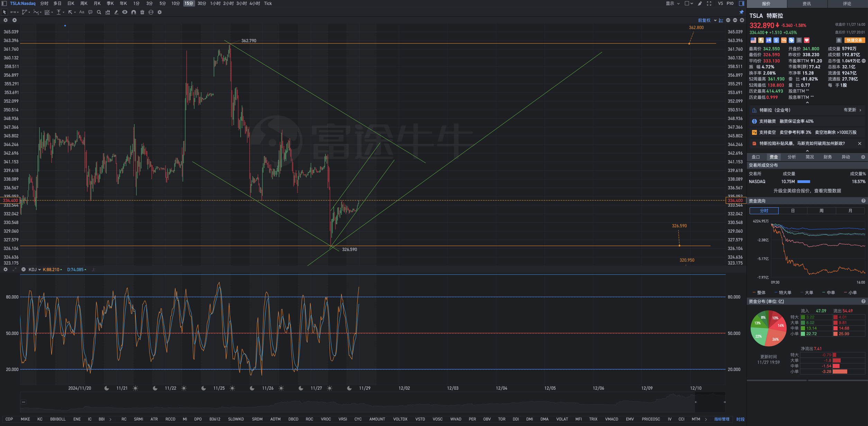Toggle the magnet snap mode
The height and width of the screenshot is (426, 868).
pyautogui.click(x=134, y=12)
